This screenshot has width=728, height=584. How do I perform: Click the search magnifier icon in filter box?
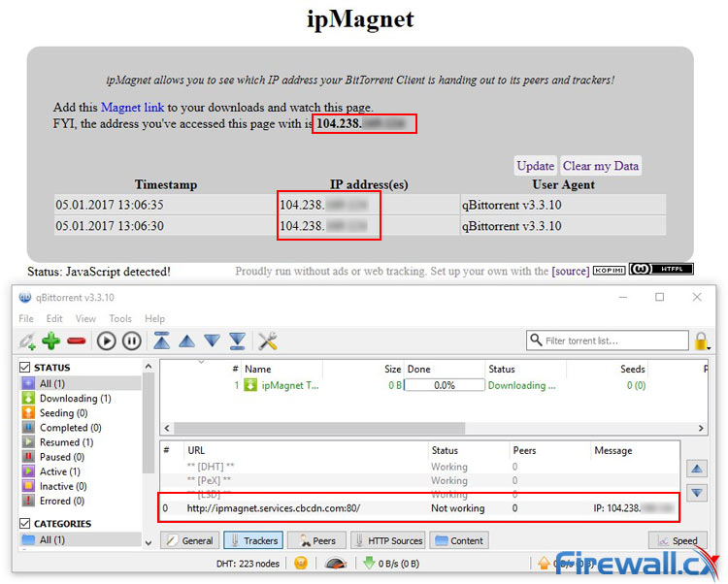536,340
